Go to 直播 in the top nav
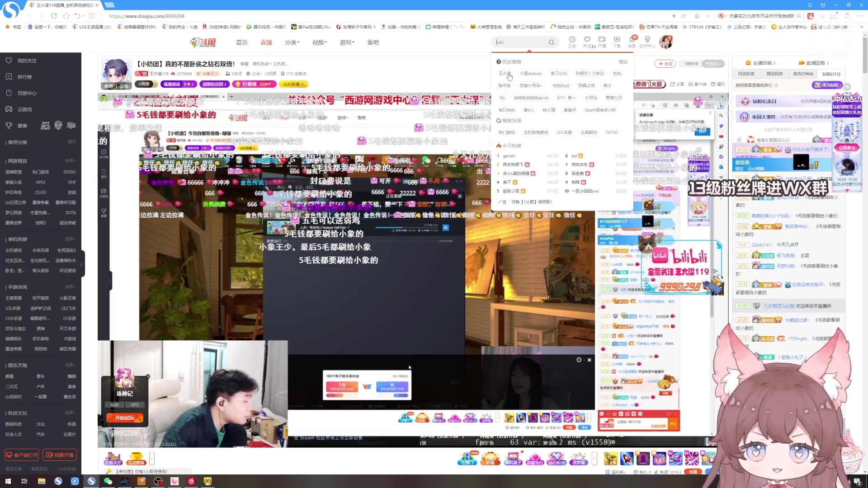Image resolution: width=868 pixels, height=488 pixels. click(x=266, y=42)
